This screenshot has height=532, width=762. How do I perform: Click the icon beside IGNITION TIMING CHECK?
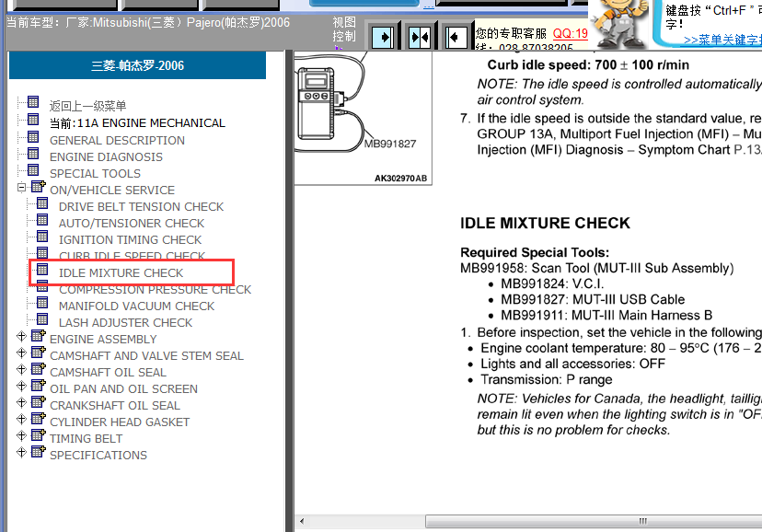pyautogui.click(x=42, y=237)
